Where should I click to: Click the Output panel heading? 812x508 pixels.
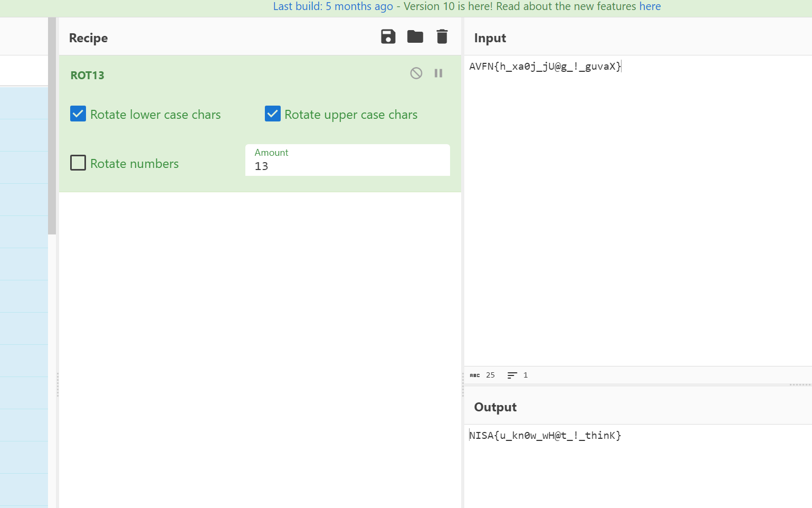pos(495,407)
